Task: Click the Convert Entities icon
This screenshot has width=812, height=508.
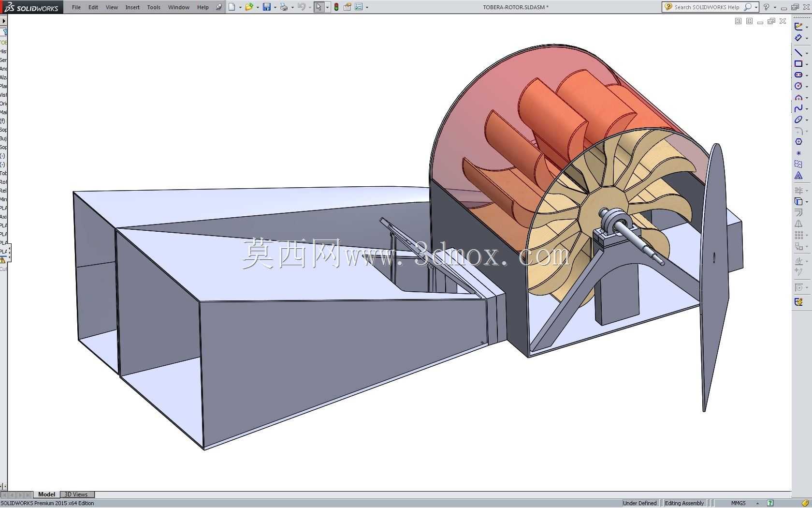Action: pyautogui.click(x=798, y=202)
